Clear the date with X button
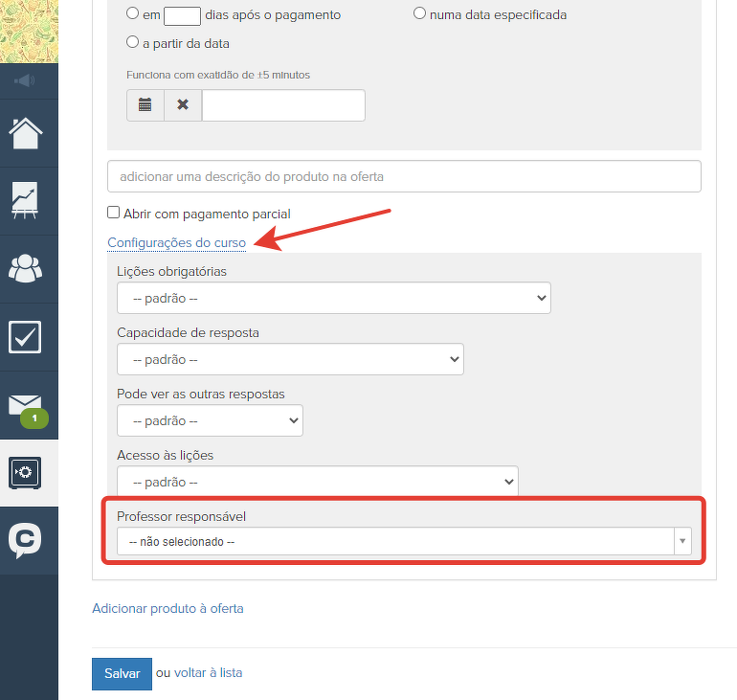Image resolution: width=737 pixels, height=700 pixels. pyautogui.click(x=183, y=105)
